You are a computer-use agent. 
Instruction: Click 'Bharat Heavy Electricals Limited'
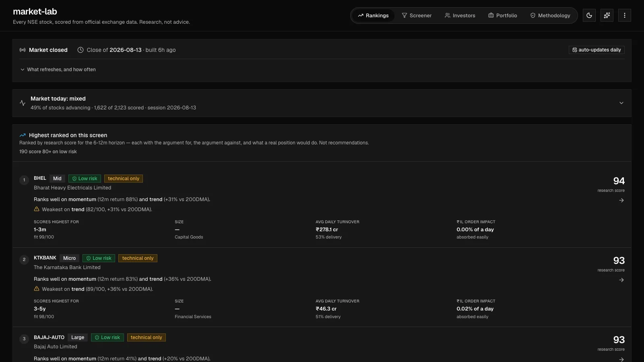click(72, 188)
